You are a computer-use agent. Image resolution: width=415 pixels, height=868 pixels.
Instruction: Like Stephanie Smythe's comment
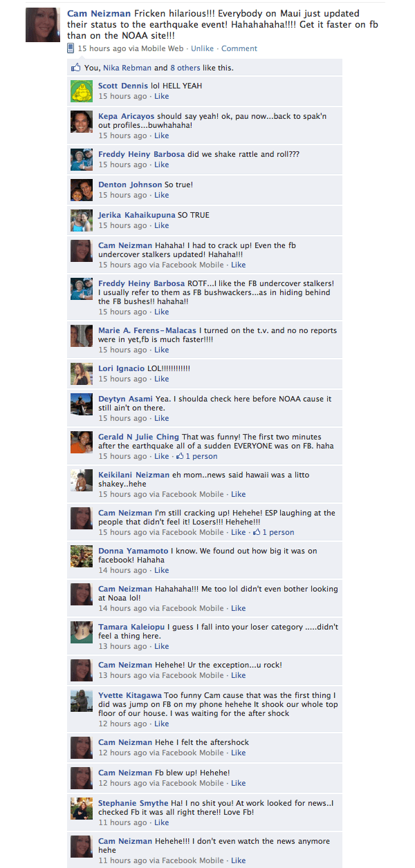(161, 822)
